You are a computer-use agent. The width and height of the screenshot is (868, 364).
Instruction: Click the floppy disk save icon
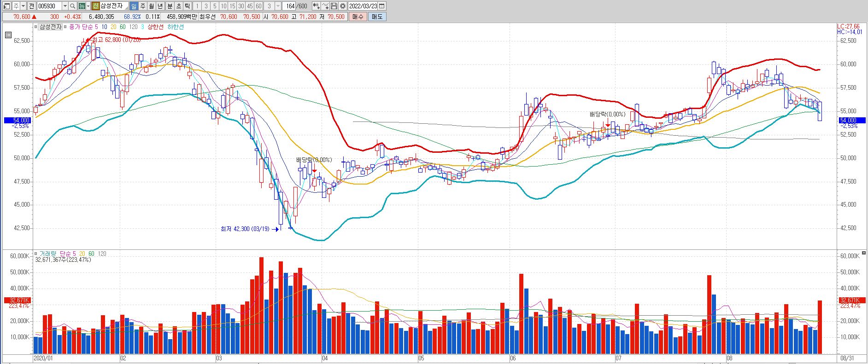pos(334,6)
